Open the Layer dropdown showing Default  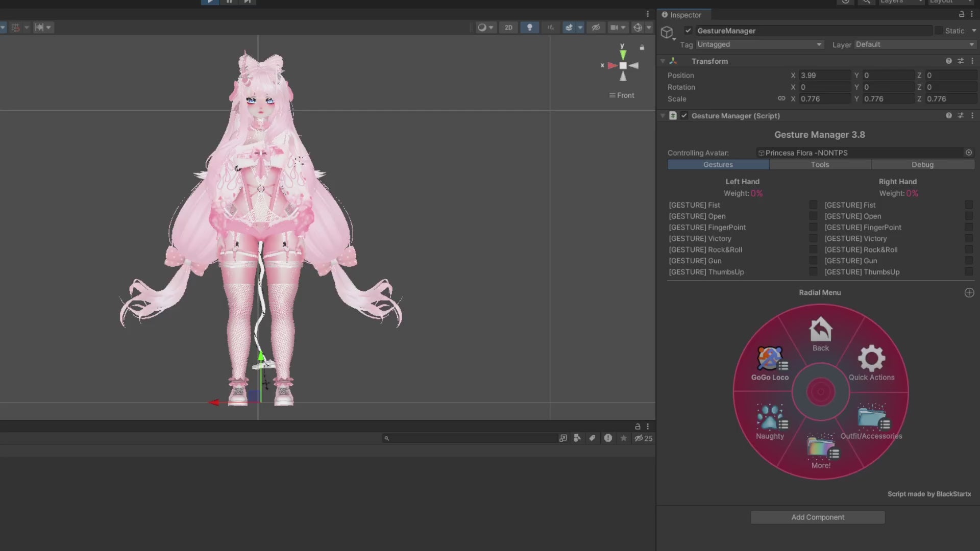pyautogui.click(x=915, y=45)
